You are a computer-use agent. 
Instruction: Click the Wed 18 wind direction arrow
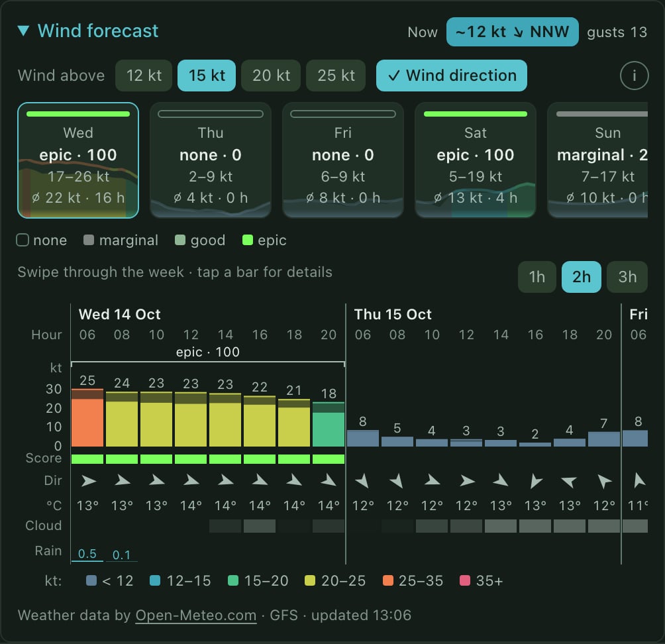[294, 480]
